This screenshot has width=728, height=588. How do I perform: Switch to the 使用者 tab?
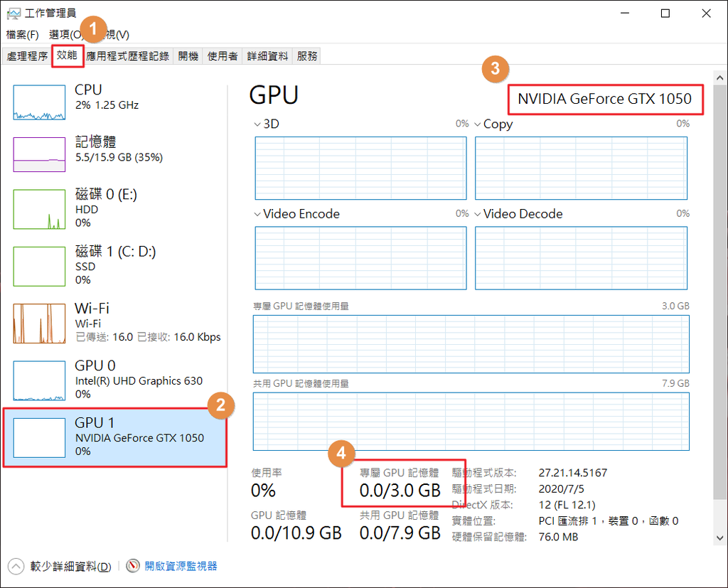pyautogui.click(x=223, y=56)
